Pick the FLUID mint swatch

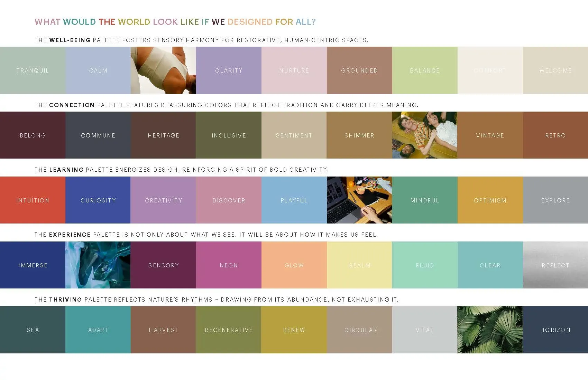[424, 265]
